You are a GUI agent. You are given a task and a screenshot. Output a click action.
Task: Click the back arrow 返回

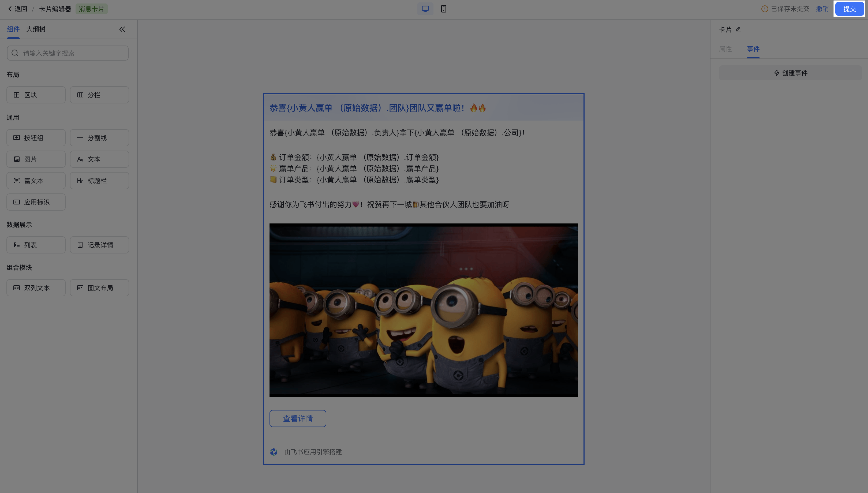pos(17,9)
